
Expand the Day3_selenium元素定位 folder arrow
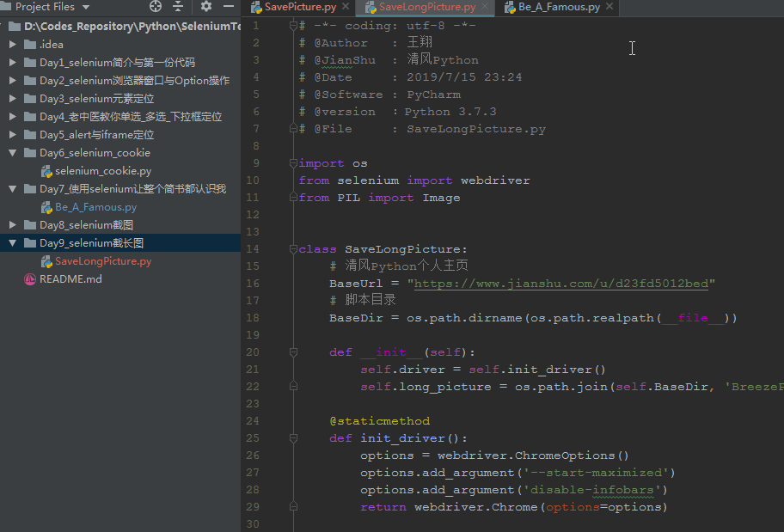(x=13, y=99)
